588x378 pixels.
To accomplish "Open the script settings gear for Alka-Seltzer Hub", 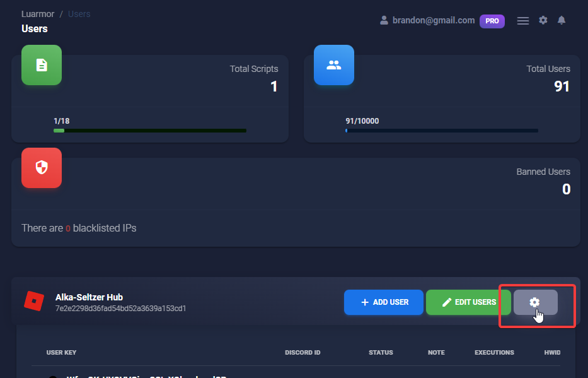I will click(536, 302).
